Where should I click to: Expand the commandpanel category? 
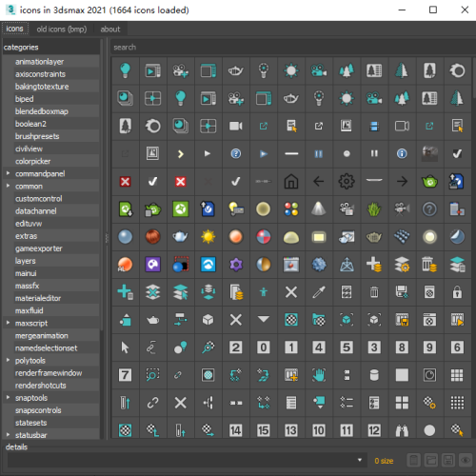coord(8,173)
